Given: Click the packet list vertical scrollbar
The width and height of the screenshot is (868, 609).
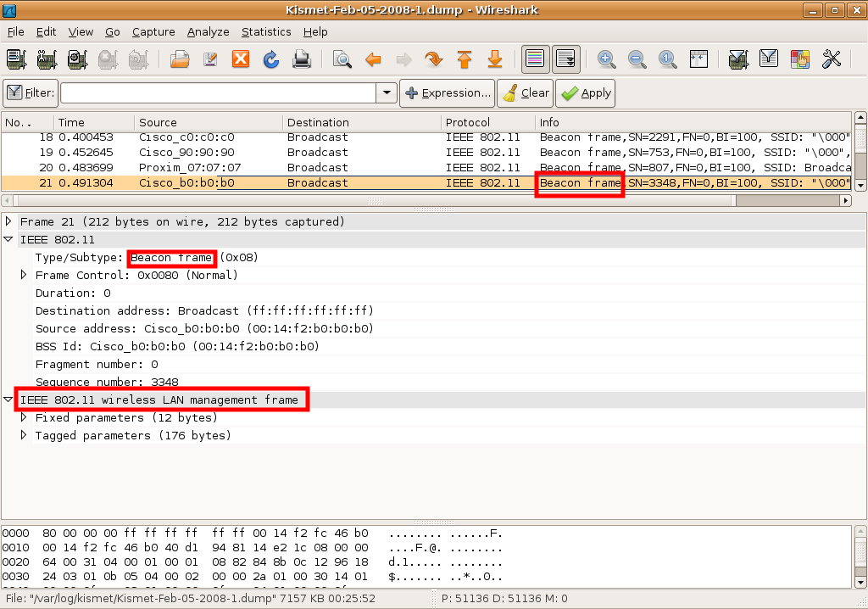Looking at the screenshot, I should click(860, 151).
